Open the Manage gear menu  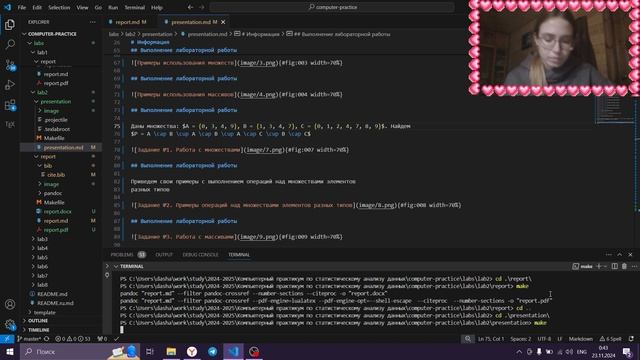click(x=10, y=325)
